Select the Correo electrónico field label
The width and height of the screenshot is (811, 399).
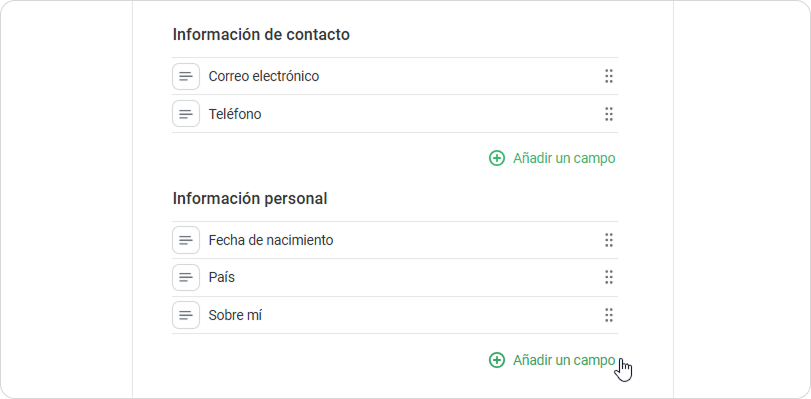(264, 76)
